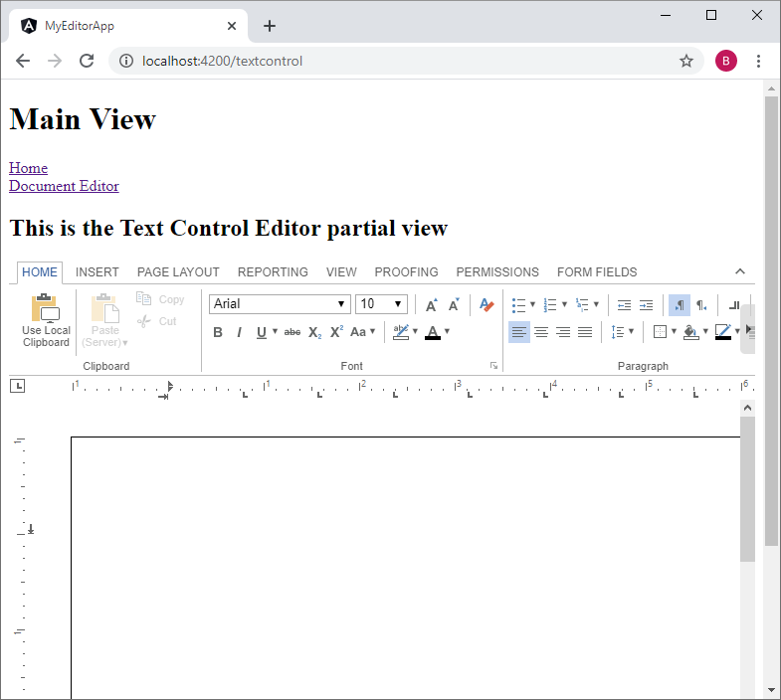Switch to the INSERT ribbon tab
This screenshot has width=781, height=700.
click(x=98, y=272)
